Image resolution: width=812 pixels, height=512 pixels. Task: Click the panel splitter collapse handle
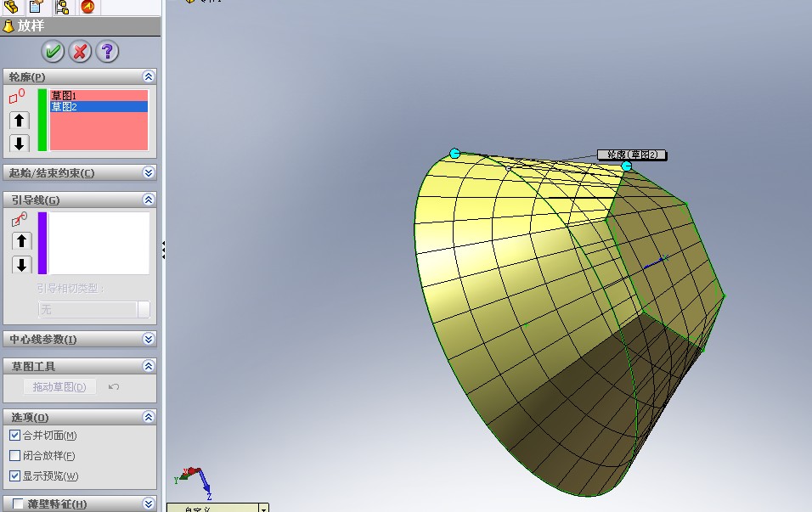[x=163, y=250]
